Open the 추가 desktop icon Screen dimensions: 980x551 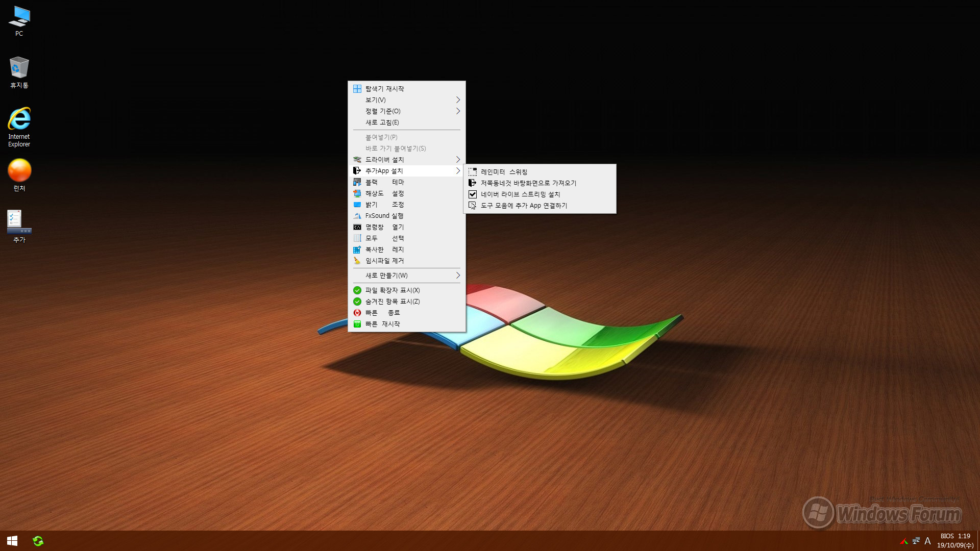(19, 226)
